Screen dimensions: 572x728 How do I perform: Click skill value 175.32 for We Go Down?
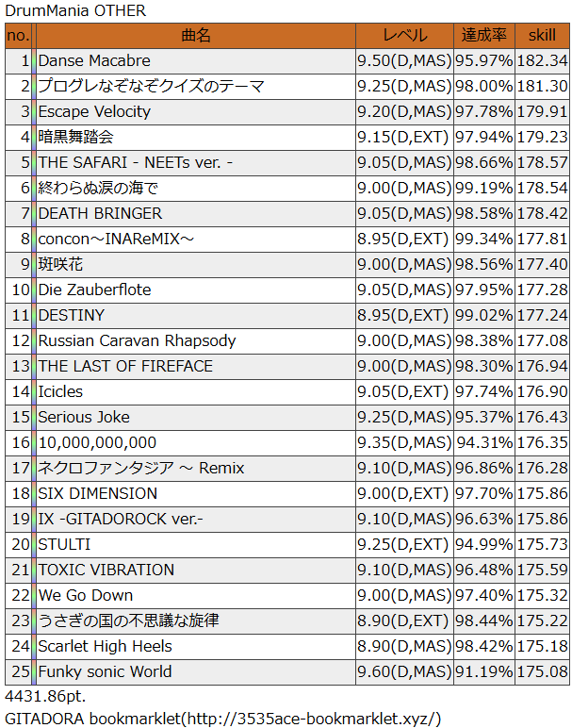(x=542, y=596)
